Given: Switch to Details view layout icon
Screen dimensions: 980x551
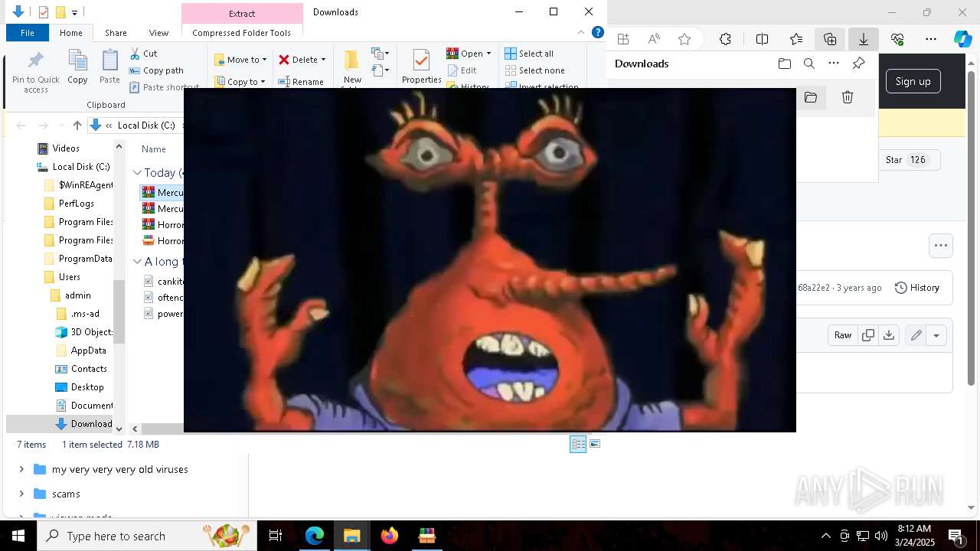Looking at the screenshot, I should point(578,445).
